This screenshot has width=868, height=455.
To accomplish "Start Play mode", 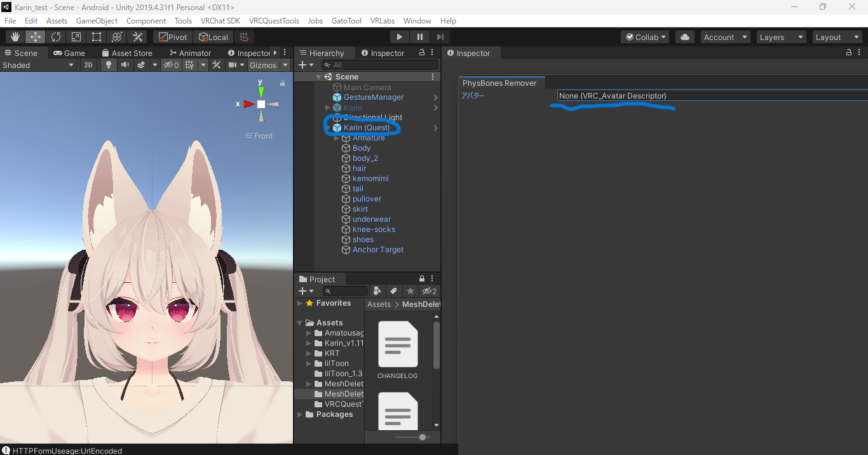I will pos(400,37).
